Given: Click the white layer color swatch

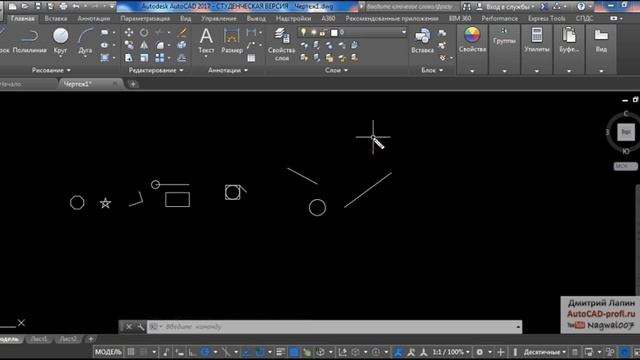Looking at the screenshot, I should (x=334, y=33).
